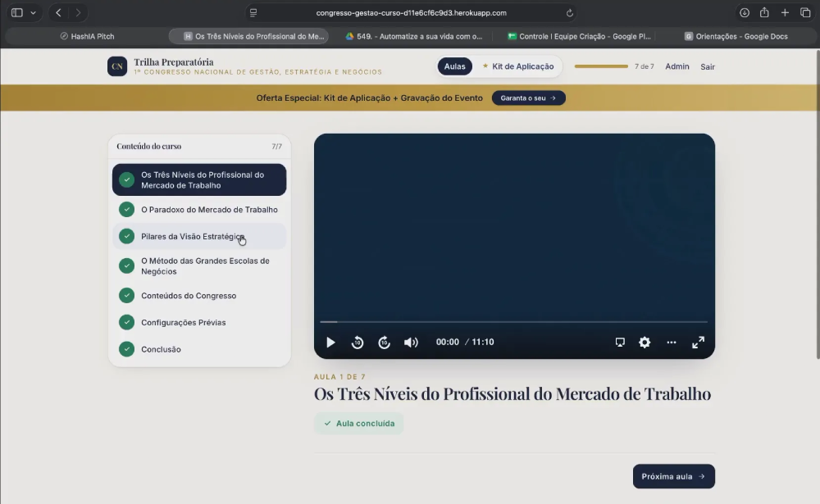Click the CN logo badge
820x504 pixels.
(x=117, y=66)
